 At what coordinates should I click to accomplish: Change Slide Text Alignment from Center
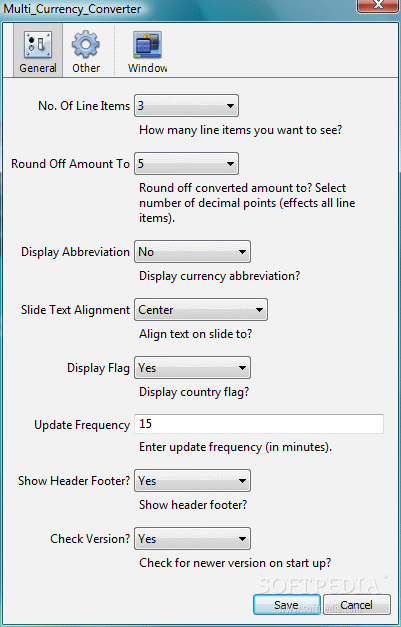tap(201, 310)
